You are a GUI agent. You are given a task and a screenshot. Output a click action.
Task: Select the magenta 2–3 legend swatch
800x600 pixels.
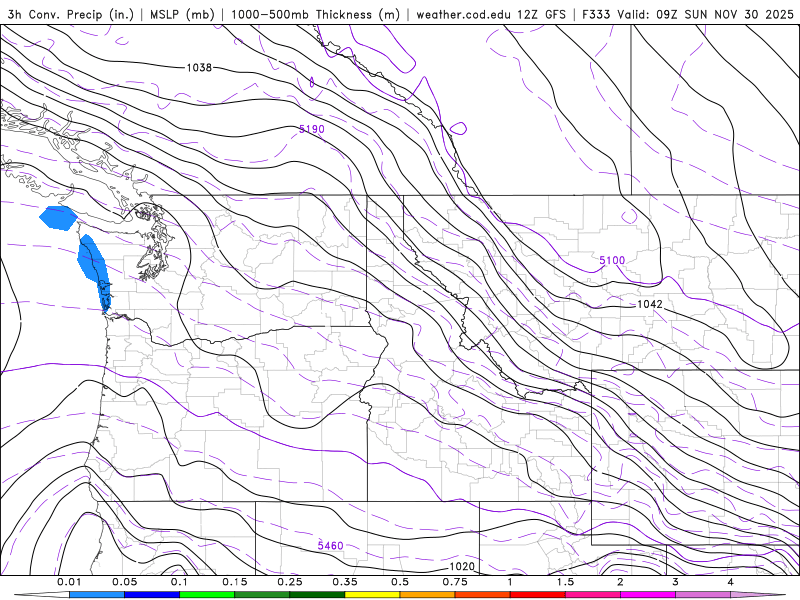click(648, 595)
